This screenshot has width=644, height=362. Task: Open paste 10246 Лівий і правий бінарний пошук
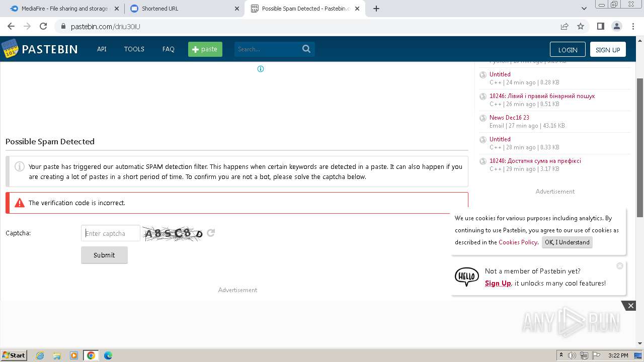(542, 96)
